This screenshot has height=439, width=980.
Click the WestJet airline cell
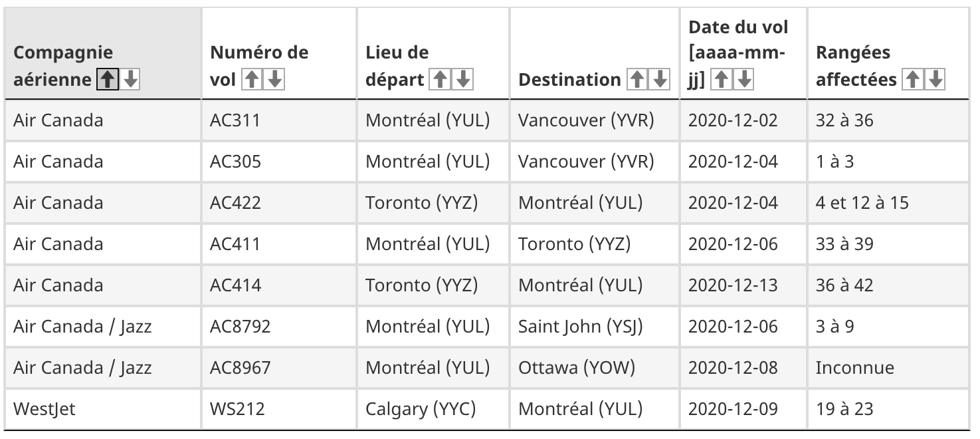click(44, 408)
